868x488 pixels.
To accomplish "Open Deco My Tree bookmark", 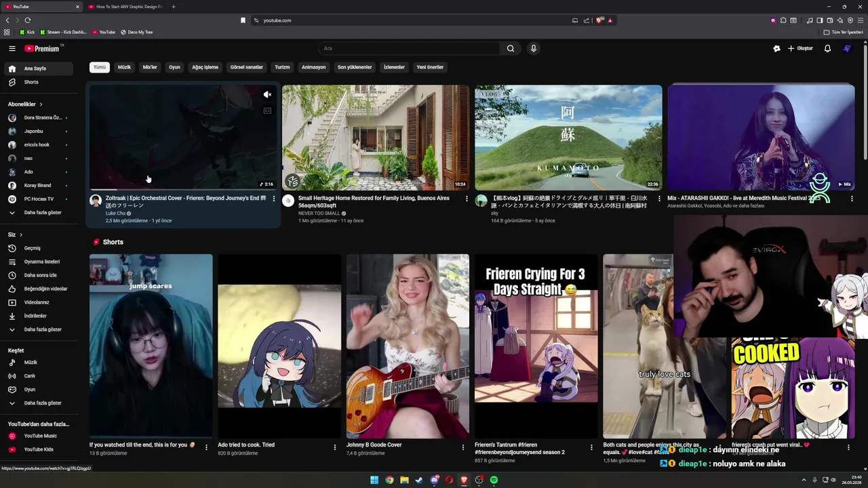I will [x=136, y=32].
